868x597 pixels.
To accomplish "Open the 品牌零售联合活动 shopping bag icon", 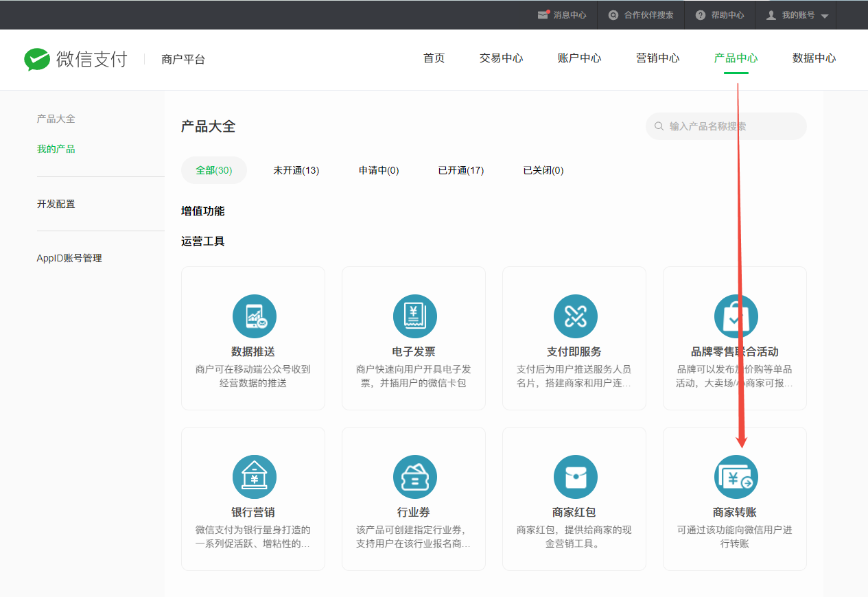I will [x=736, y=316].
